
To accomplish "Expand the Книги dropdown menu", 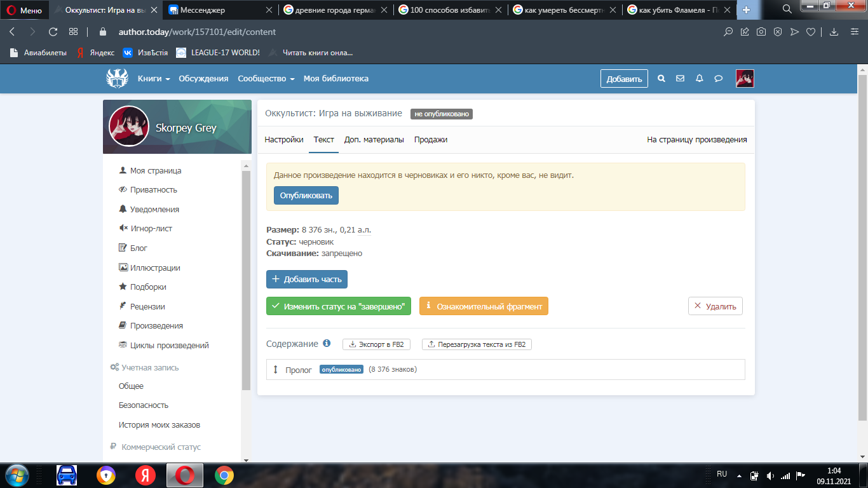I will 154,79.
